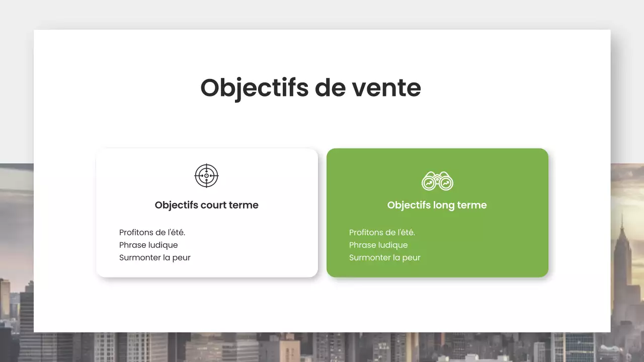Select the target/crosshair icon above court terme
This screenshot has width=644, height=362.
click(206, 176)
